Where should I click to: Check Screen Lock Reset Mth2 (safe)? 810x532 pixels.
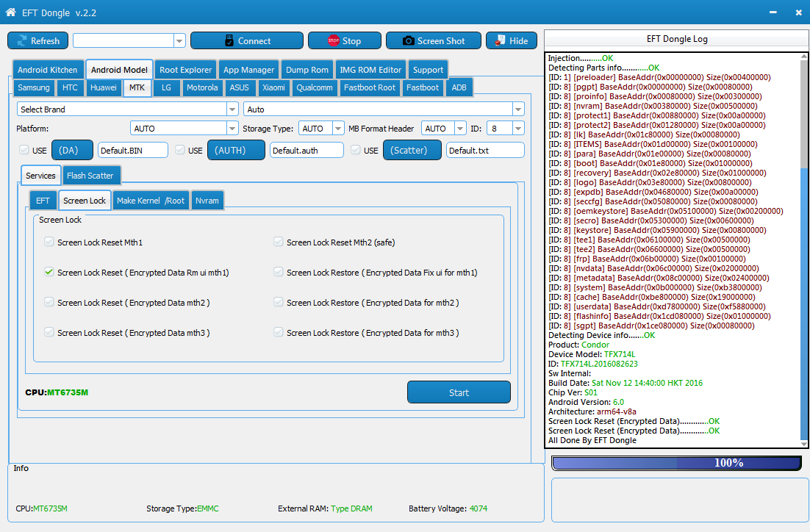click(279, 242)
